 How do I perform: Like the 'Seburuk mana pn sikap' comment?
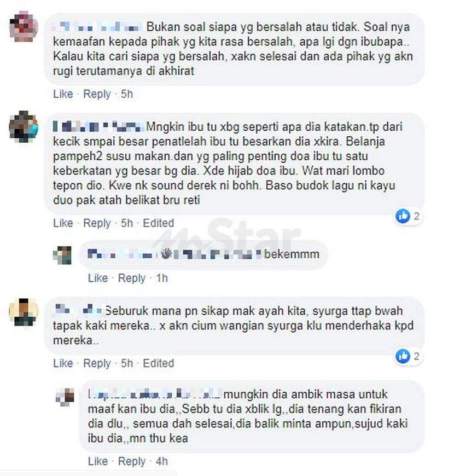tap(63, 363)
